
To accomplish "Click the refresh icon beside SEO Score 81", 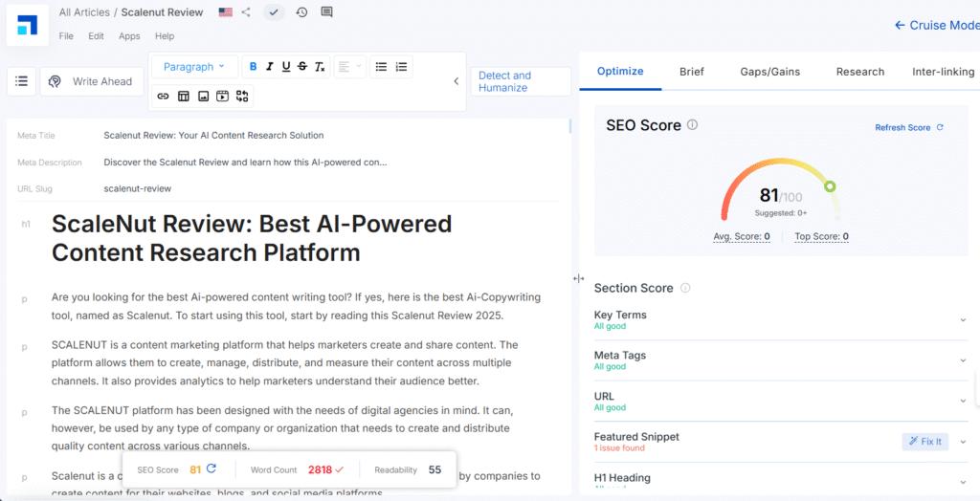I will (x=211, y=469).
